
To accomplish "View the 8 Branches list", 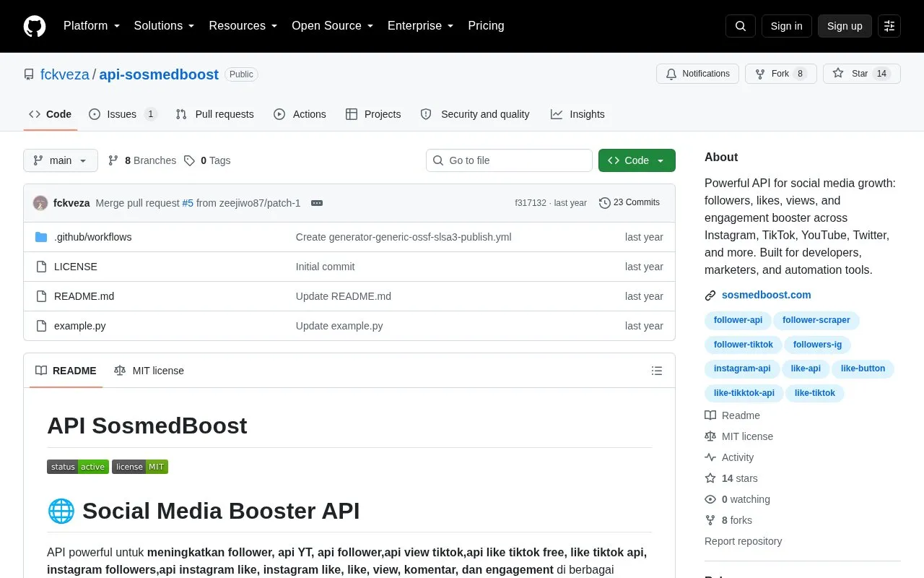I will click(142, 160).
